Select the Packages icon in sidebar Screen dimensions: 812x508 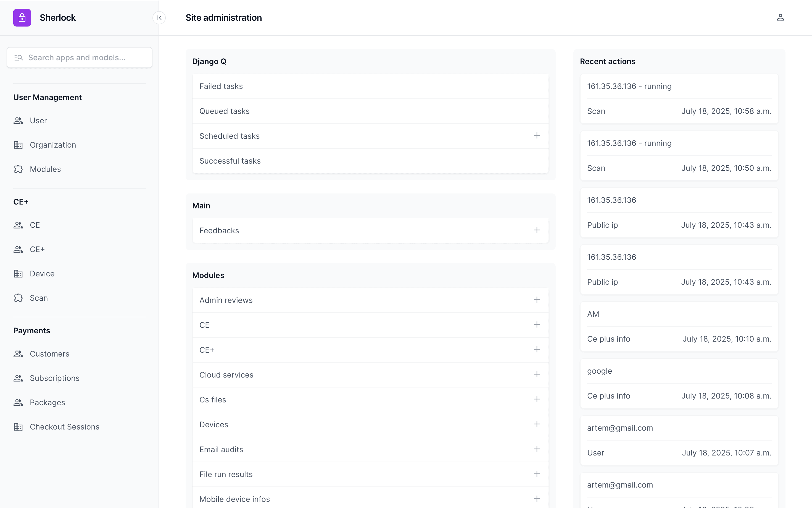click(18, 402)
